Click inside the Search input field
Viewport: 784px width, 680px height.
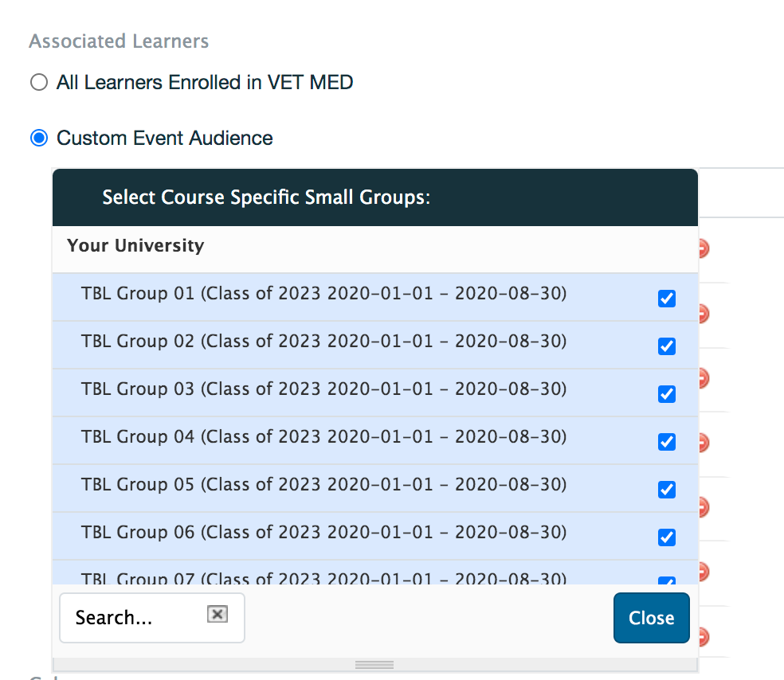point(127,617)
